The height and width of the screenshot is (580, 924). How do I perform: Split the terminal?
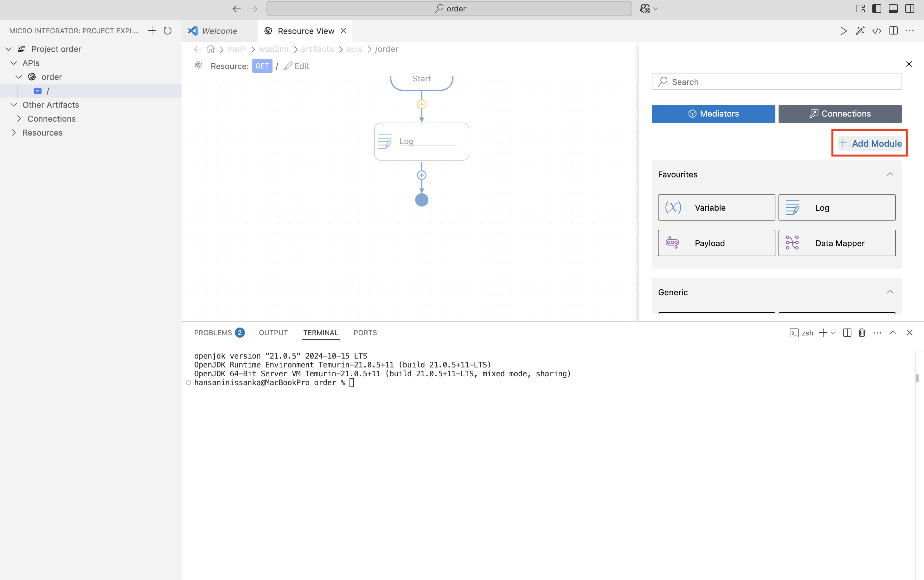click(x=847, y=333)
